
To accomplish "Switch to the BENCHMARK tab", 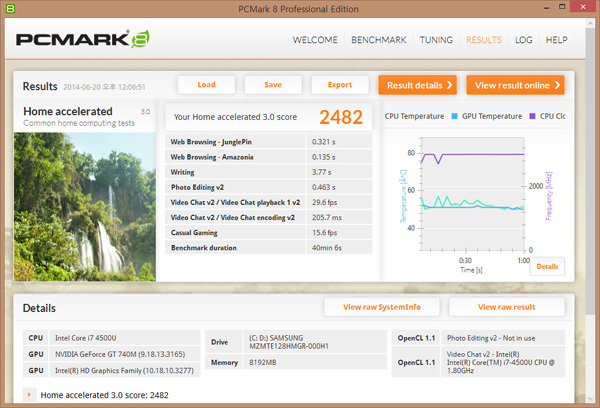I will (x=378, y=41).
